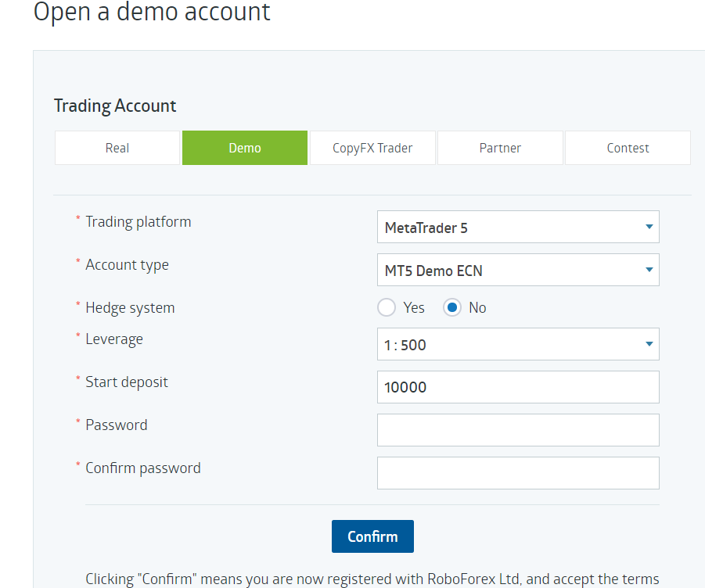This screenshot has width=705, height=588.
Task: Switch to the Partner tab
Action: pyautogui.click(x=500, y=148)
